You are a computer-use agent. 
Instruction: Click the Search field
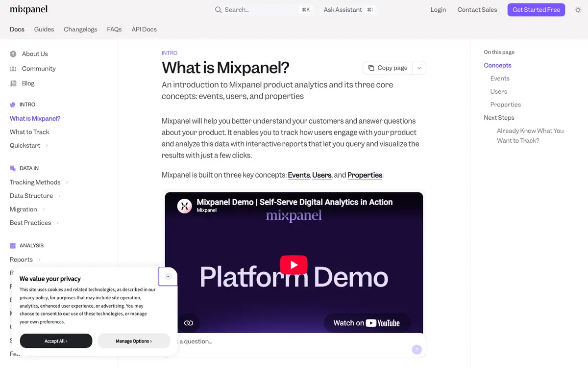(x=263, y=10)
